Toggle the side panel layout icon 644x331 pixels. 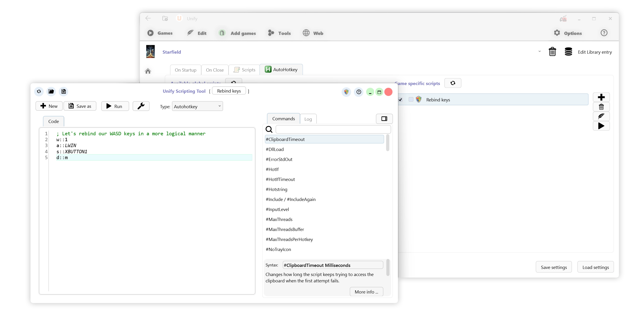pyautogui.click(x=384, y=119)
